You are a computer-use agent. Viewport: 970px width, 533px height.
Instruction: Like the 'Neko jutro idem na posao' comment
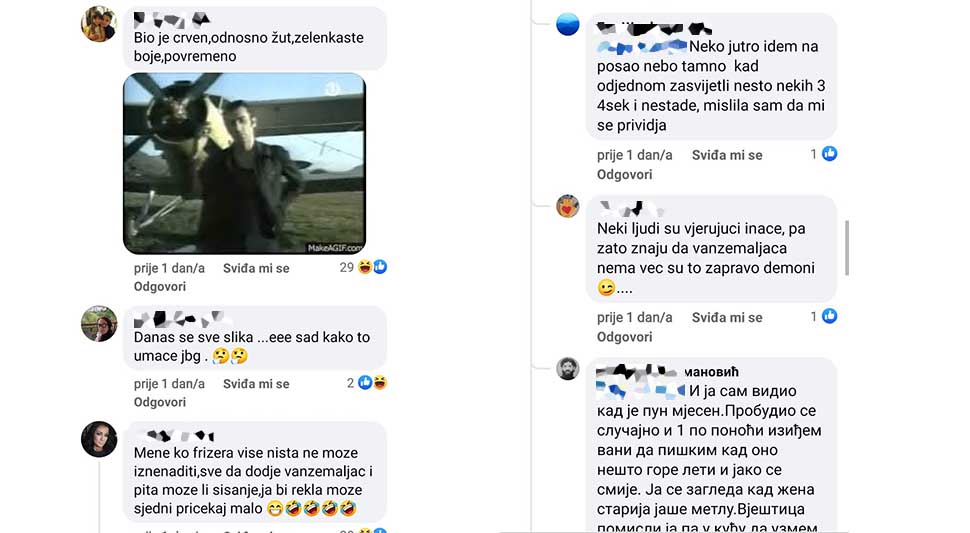click(x=727, y=155)
